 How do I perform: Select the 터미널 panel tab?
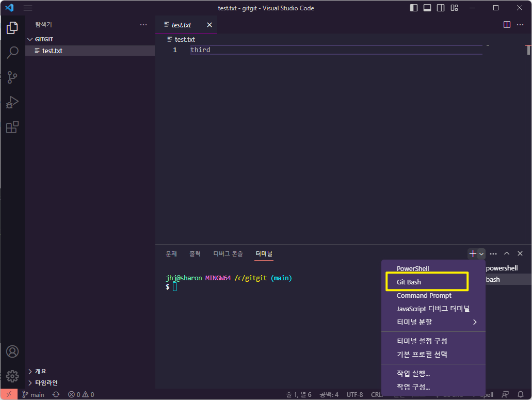point(264,254)
